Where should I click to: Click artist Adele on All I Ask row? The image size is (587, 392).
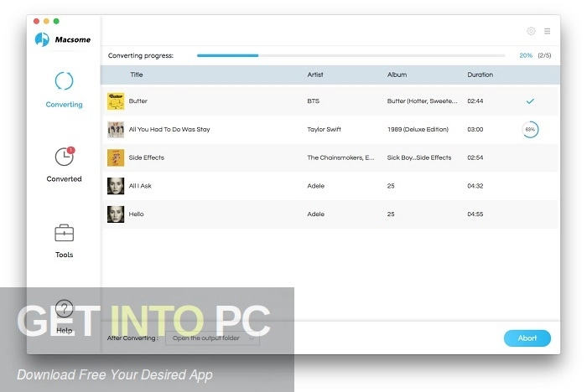point(315,186)
